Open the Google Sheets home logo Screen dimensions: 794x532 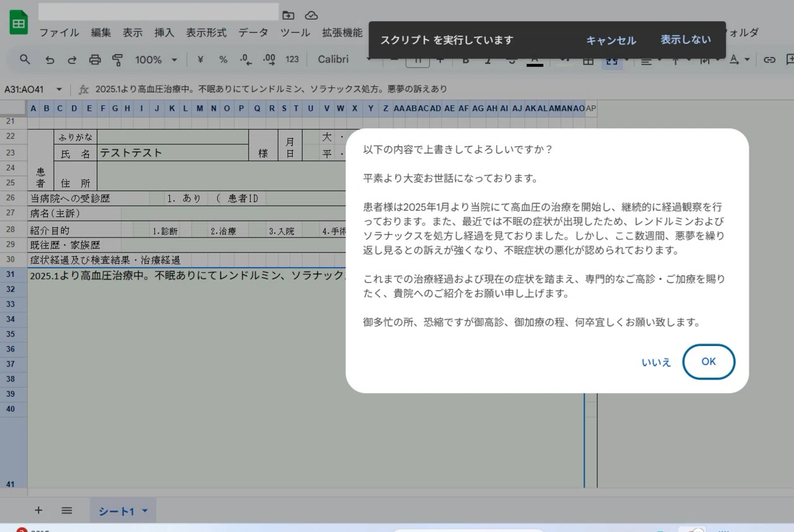[x=19, y=24]
